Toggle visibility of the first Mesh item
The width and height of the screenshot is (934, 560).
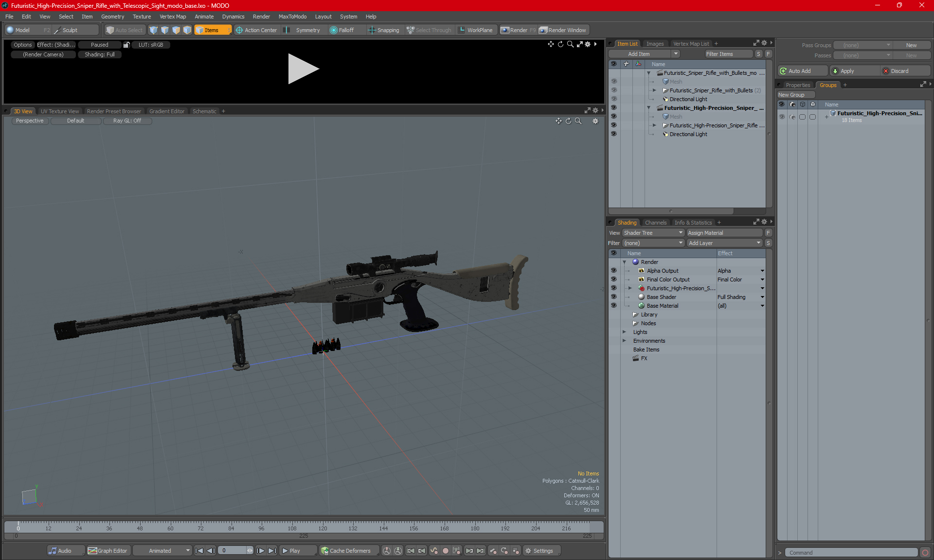614,82
